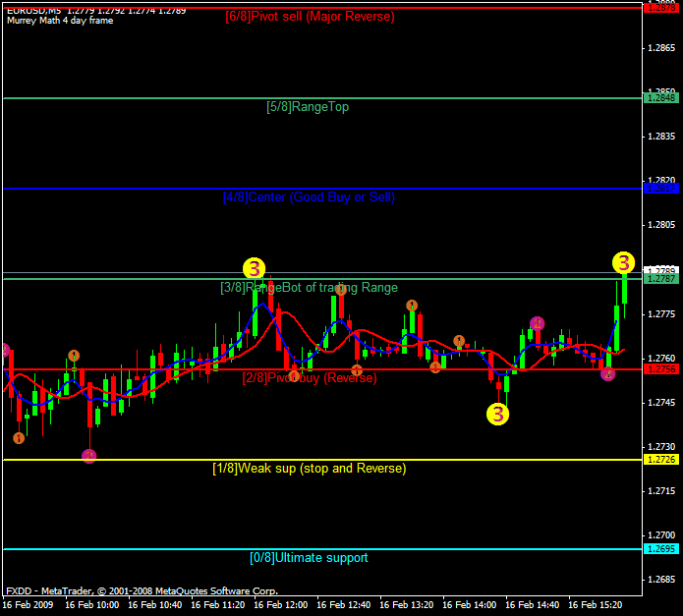This screenshot has width=683, height=616.
Task: Click the green 1.2848 price tag
Action: point(661,98)
